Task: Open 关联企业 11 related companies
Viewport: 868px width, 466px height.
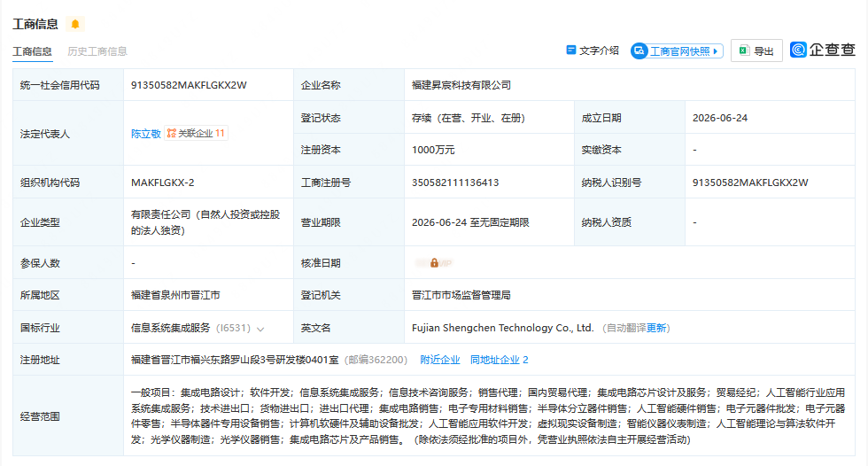Action: pos(196,134)
